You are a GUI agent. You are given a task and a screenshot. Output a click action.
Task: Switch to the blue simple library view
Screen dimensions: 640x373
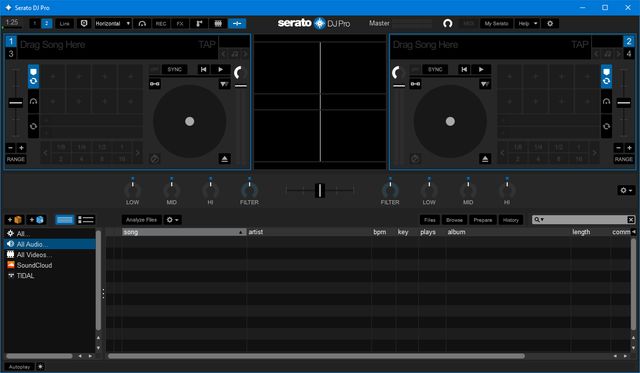pos(65,220)
